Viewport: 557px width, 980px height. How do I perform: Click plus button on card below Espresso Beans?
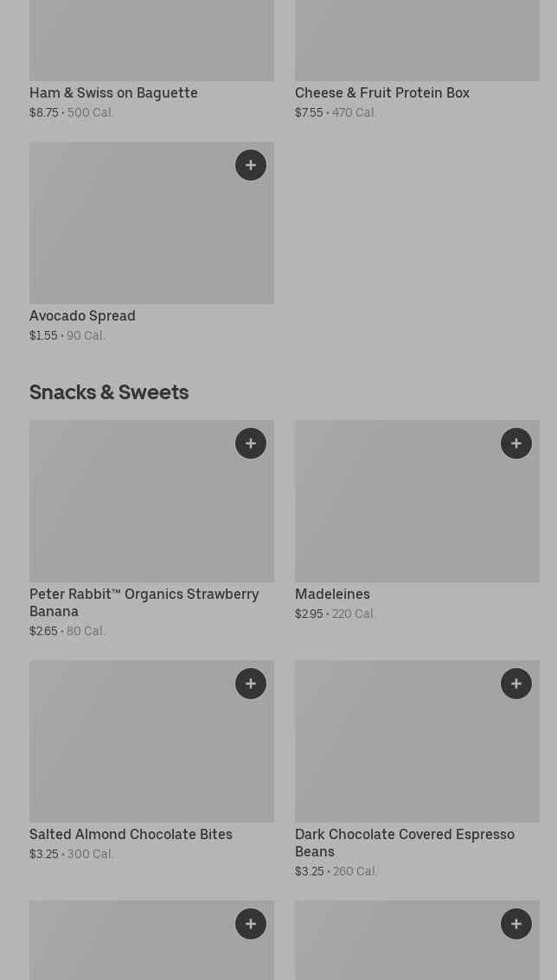[x=516, y=924]
